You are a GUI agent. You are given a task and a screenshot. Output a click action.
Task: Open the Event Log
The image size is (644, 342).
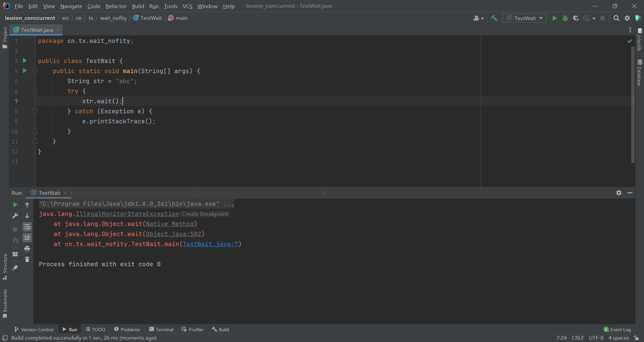click(617, 330)
